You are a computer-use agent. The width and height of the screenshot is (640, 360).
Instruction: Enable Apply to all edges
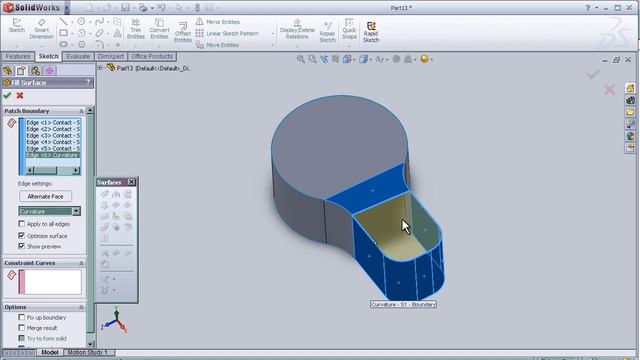pyautogui.click(x=22, y=224)
